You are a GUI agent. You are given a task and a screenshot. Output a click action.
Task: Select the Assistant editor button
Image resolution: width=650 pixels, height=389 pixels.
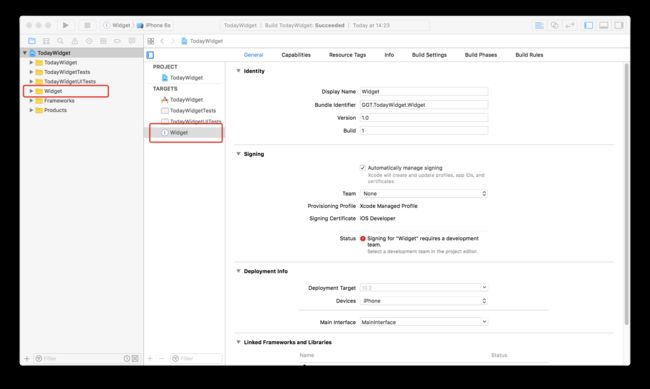[554, 25]
